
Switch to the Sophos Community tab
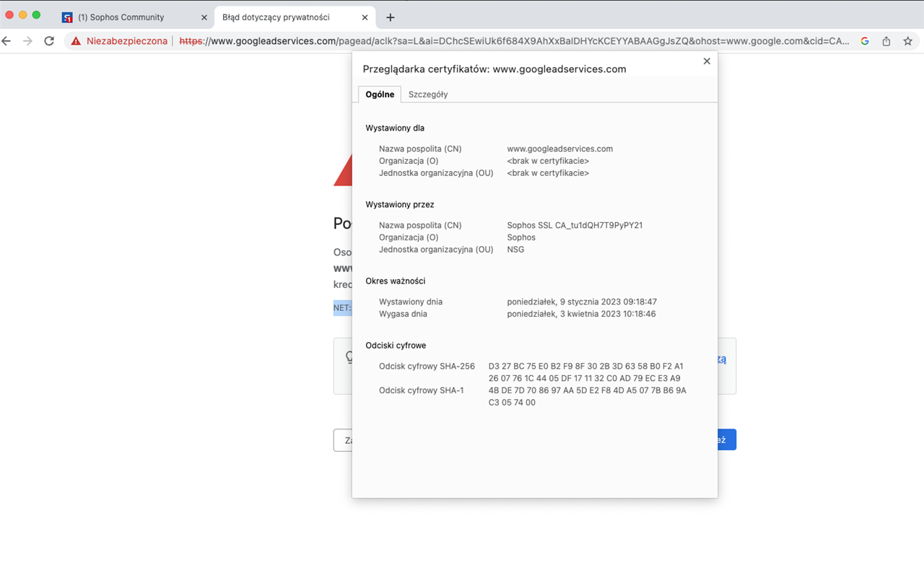[x=134, y=17]
